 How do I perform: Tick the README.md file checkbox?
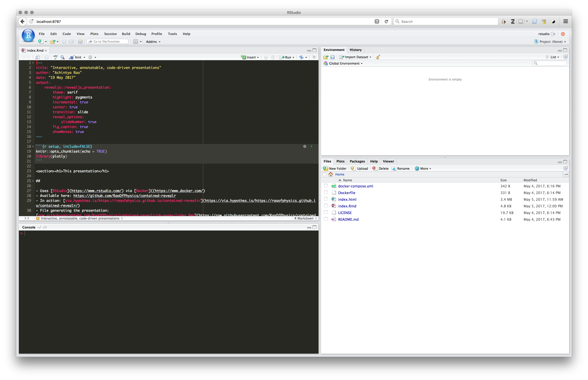coord(326,219)
